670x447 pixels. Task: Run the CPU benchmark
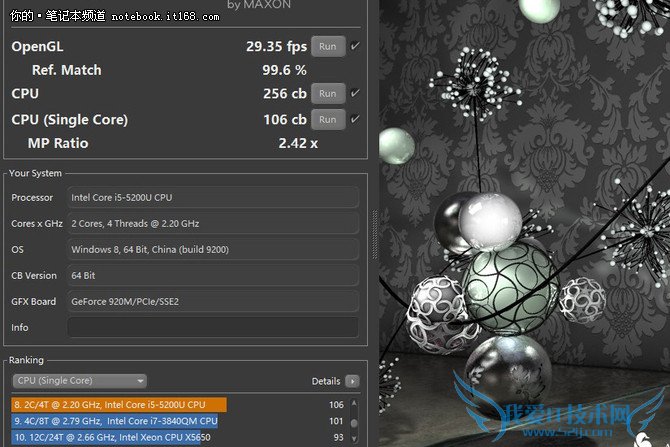328,94
